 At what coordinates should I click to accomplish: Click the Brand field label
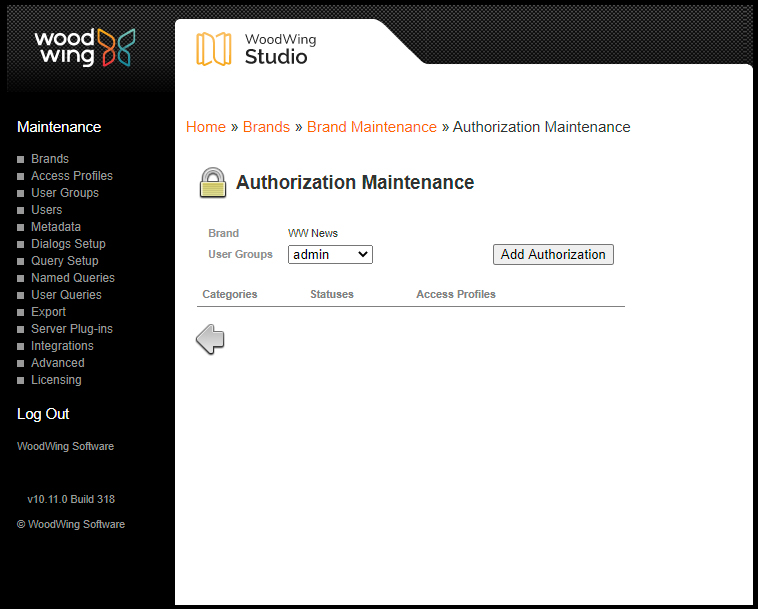pos(223,233)
